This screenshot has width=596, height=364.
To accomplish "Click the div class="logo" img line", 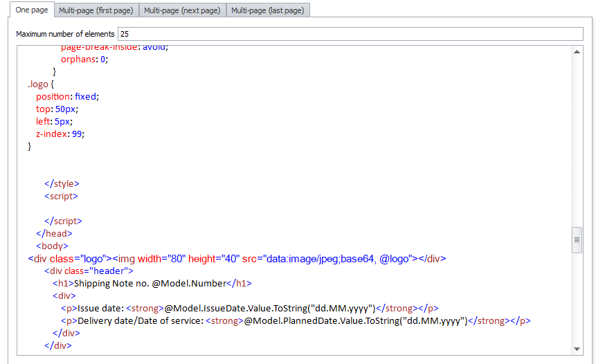I will pyautogui.click(x=237, y=259).
